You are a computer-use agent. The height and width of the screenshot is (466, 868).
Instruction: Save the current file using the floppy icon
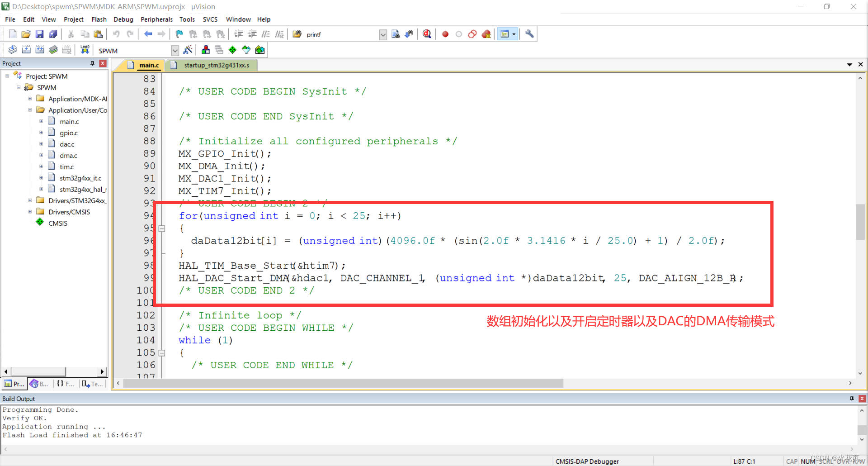(40, 34)
